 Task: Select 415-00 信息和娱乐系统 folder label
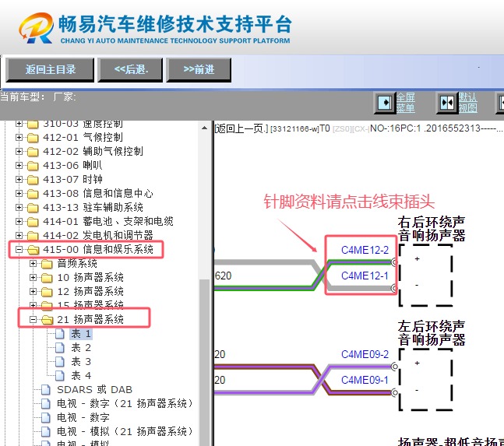[98, 250]
